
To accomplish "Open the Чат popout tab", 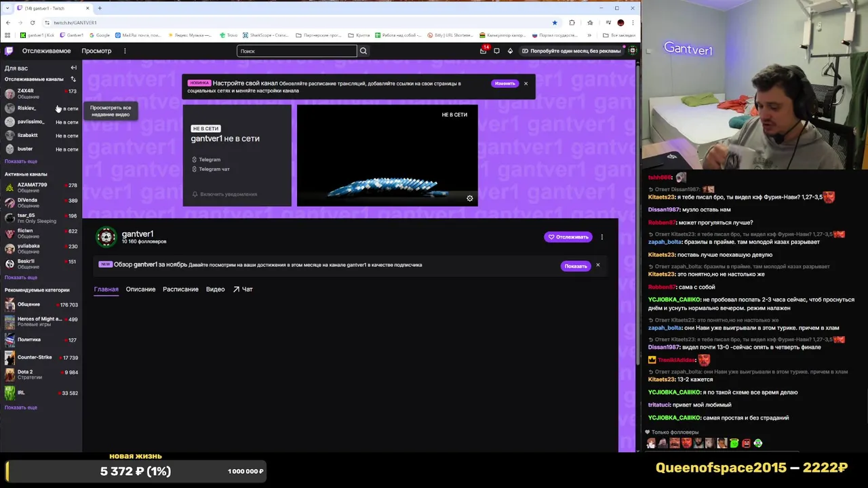I will (243, 289).
